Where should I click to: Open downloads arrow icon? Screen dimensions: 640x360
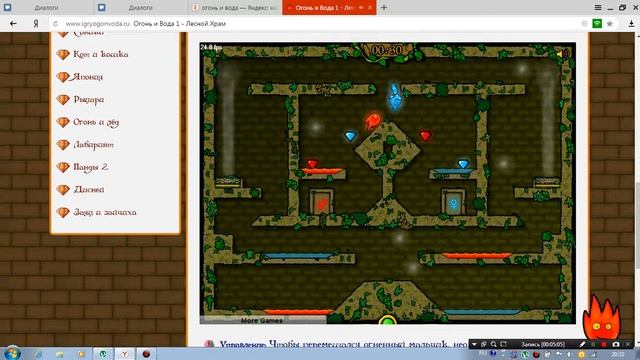[x=631, y=24]
